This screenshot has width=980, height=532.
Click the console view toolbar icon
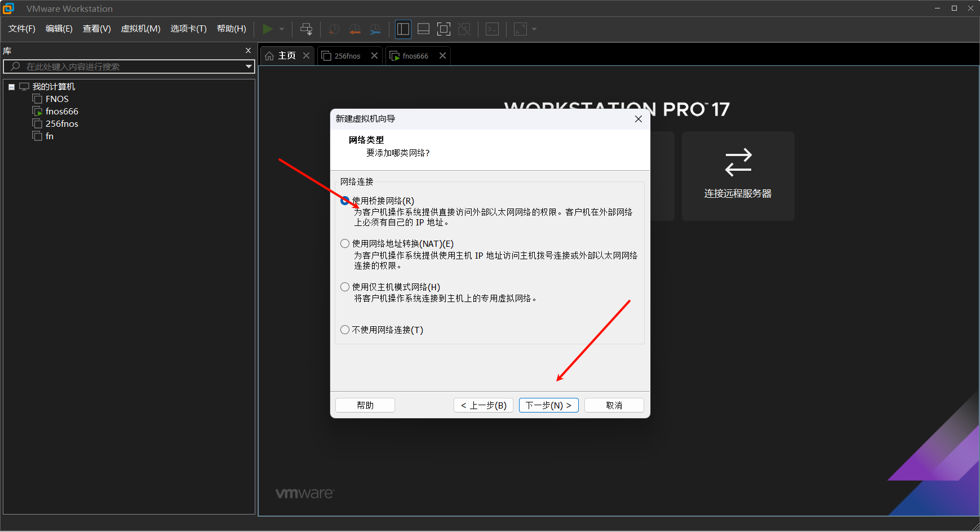(492, 29)
